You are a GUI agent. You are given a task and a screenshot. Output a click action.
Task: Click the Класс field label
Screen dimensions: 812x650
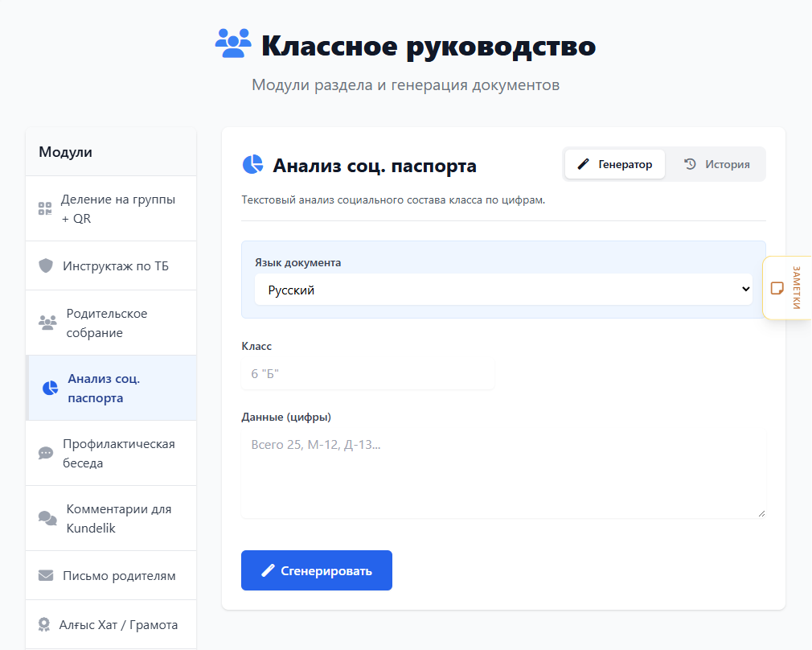(x=256, y=346)
